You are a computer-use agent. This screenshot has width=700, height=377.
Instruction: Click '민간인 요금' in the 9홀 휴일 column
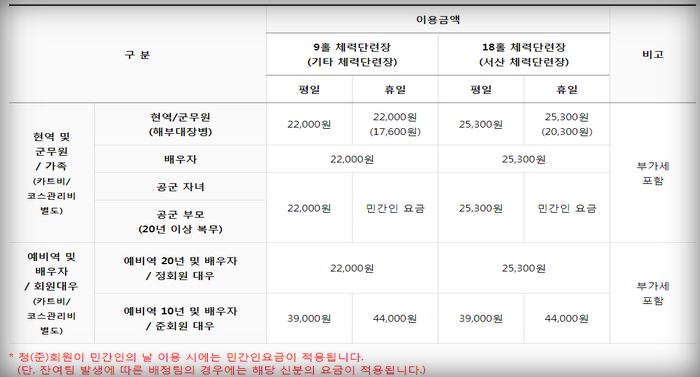(395, 208)
